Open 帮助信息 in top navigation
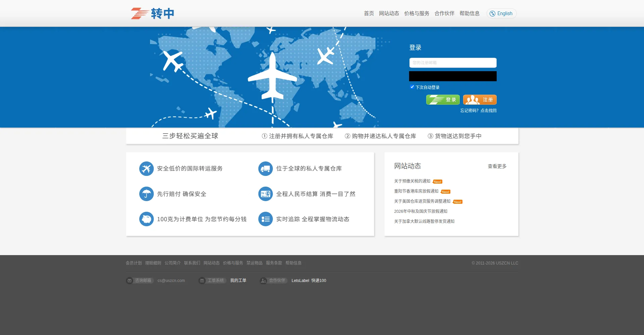 (x=469, y=13)
